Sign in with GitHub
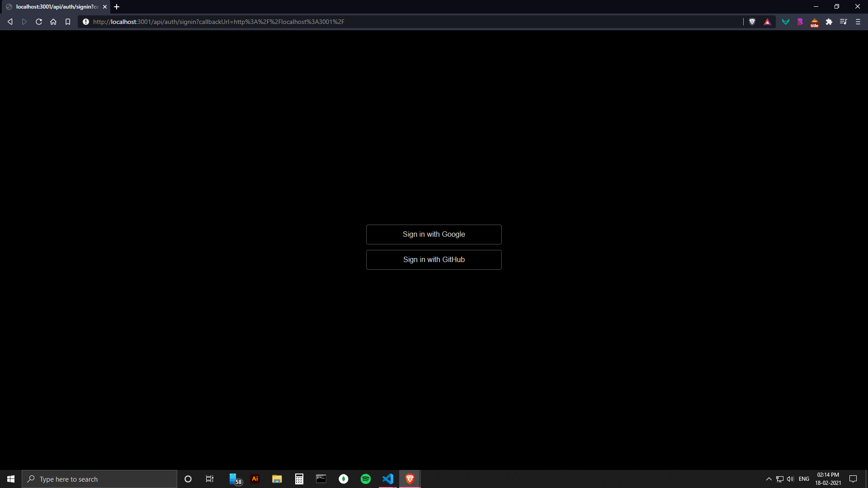The height and width of the screenshot is (488, 868). tap(434, 260)
